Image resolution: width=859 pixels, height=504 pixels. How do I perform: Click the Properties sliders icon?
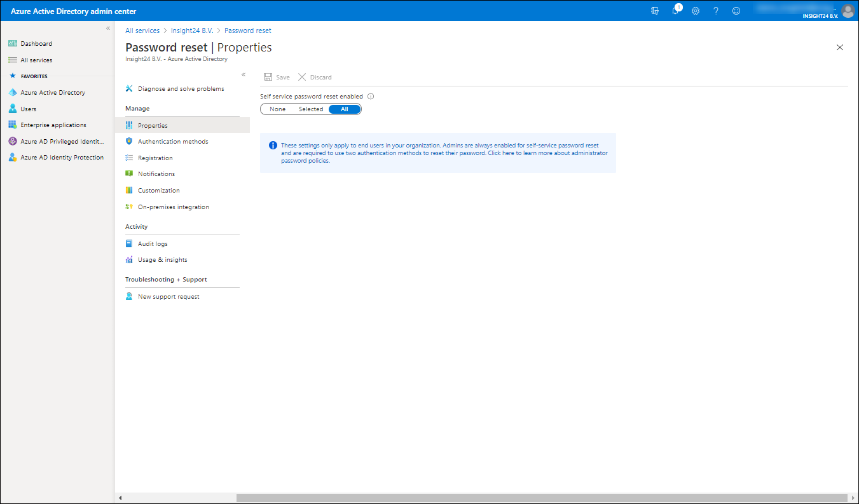coord(129,125)
